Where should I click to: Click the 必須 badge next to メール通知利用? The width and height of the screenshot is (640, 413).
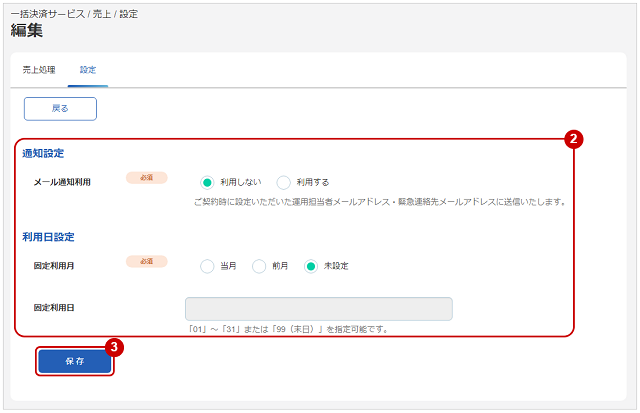[x=147, y=178]
